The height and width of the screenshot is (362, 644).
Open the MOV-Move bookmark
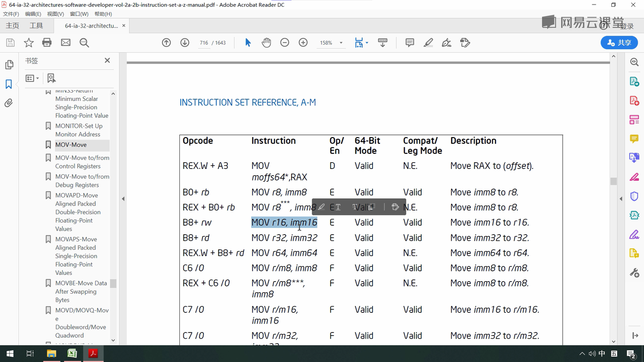tap(71, 145)
